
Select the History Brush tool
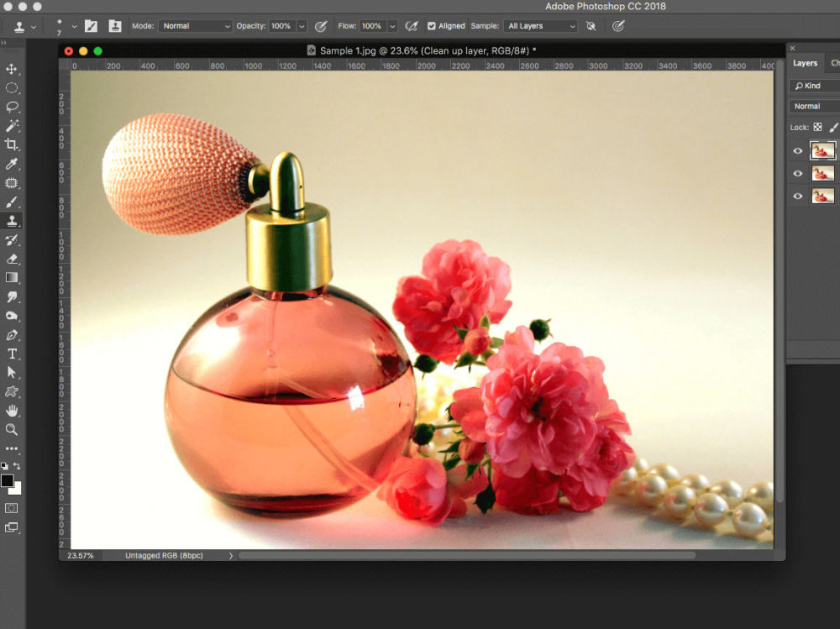[x=11, y=240]
